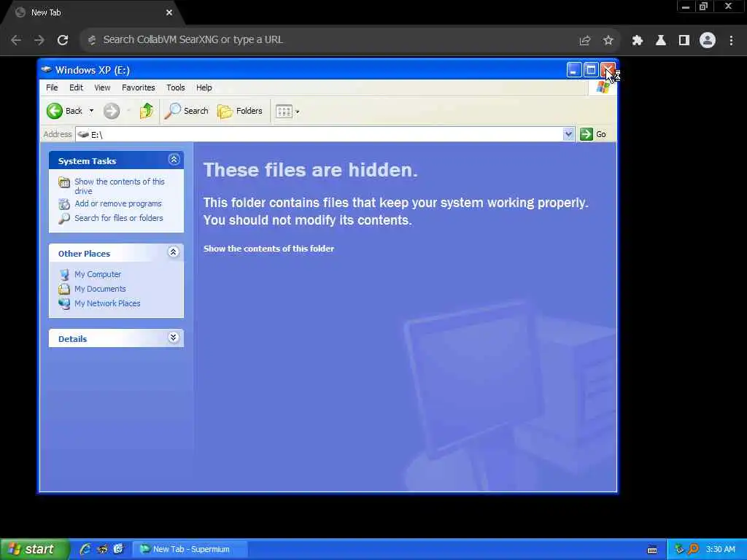Open My Network Places link
Screen dimensions: 747x560
107,303
